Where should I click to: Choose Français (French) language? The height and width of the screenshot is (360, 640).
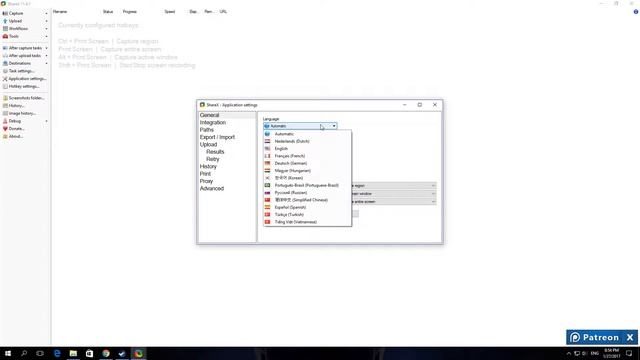click(307, 156)
